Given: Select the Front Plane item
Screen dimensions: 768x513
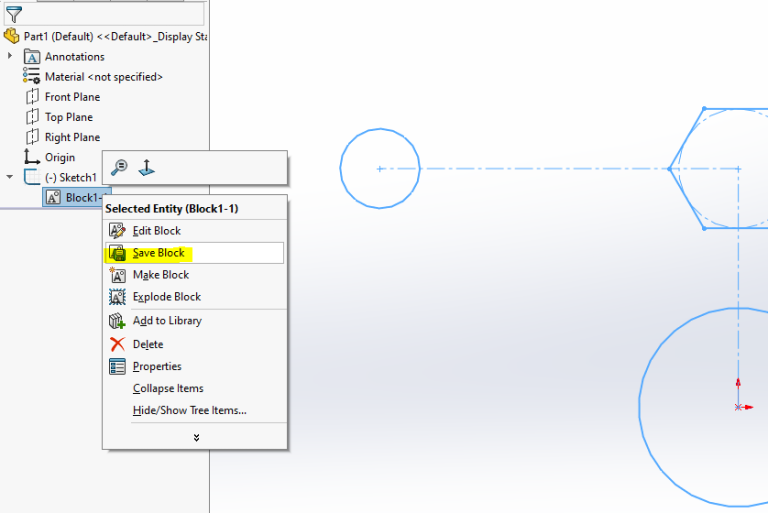Looking at the screenshot, I should 72,97.
